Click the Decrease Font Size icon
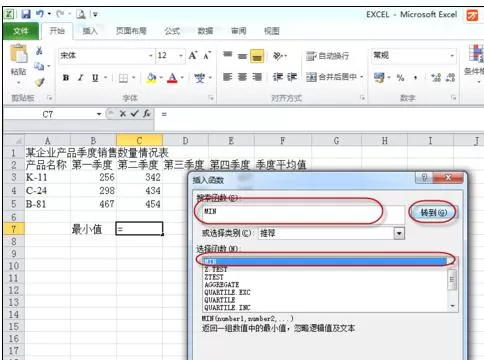The width and height of the screenshot is (484, 360). [x=207, y=55]
